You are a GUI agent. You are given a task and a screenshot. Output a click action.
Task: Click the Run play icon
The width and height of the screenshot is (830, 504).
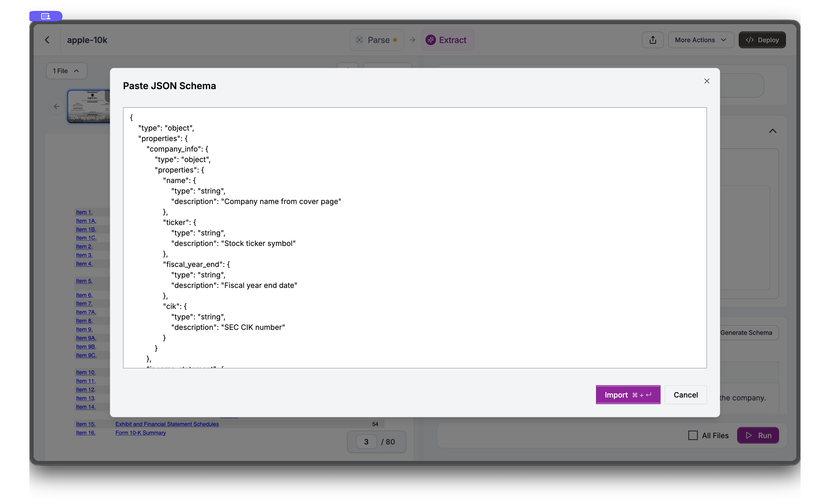749,435
